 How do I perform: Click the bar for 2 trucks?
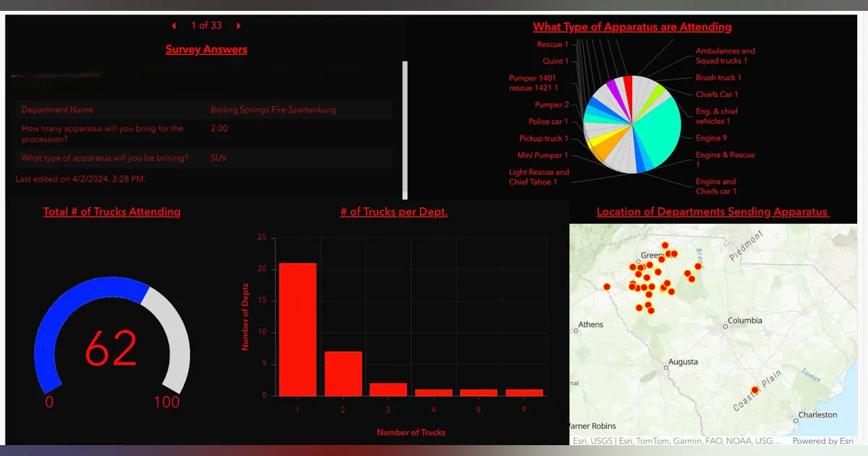[344, 373]
